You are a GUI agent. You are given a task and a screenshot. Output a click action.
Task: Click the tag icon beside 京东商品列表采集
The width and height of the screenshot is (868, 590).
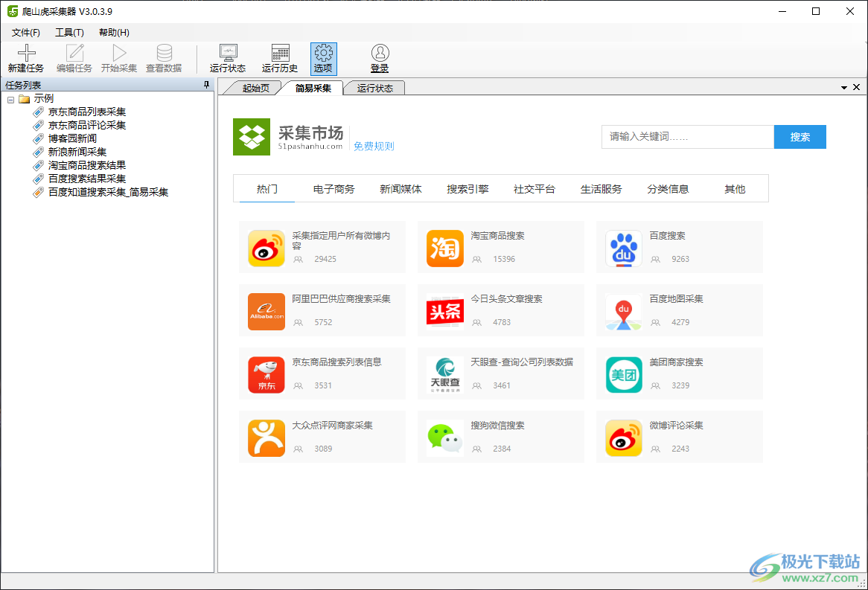[x=38, y=112]
